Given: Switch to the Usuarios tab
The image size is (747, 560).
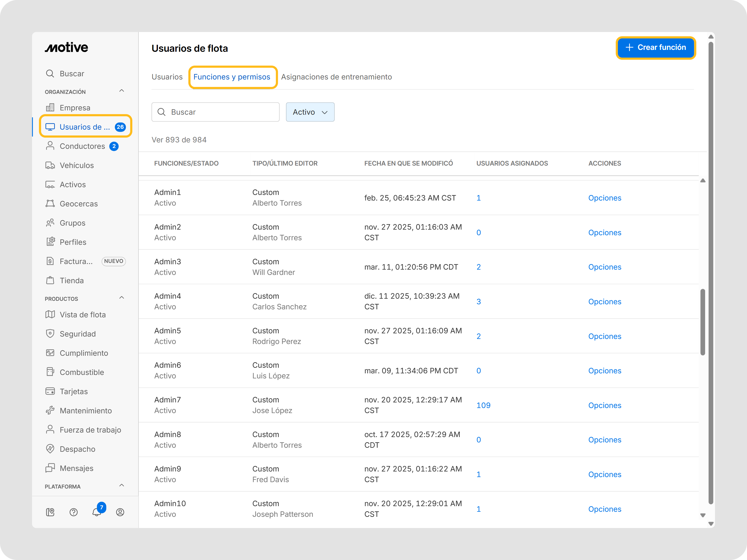Looking at the screenshot, I should point(167,77).
